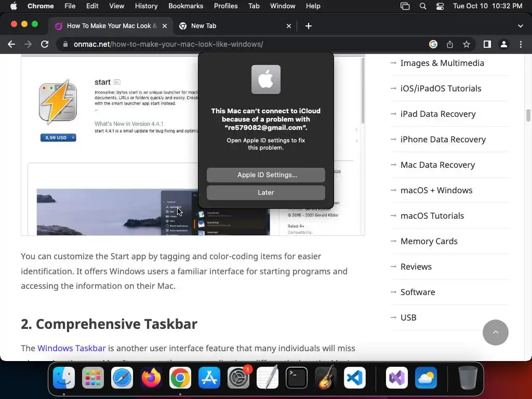This screenshot has height=399, width=532.
Task: Open the Window menu
Action: click(283, 6)
